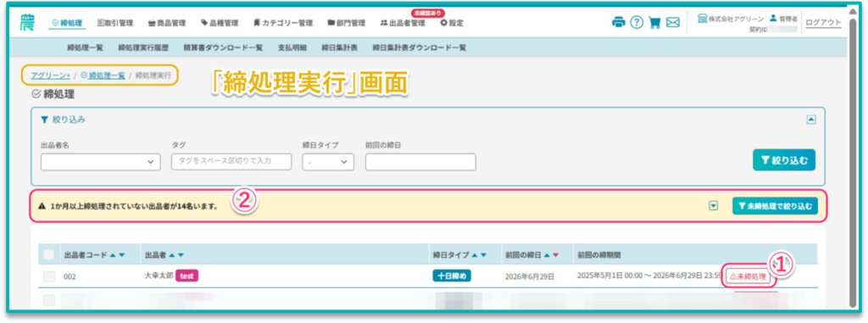Sort 出品者 column descending arrow
Image resolution: width=868 pixels, height=323 pixels.
pyautogui.click(x=181, y=255)
